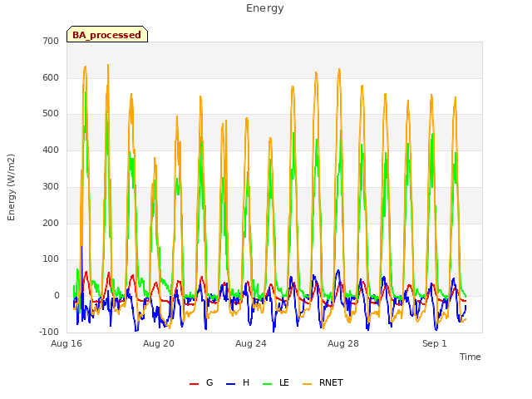Select the LE legend label

point(284,382)
